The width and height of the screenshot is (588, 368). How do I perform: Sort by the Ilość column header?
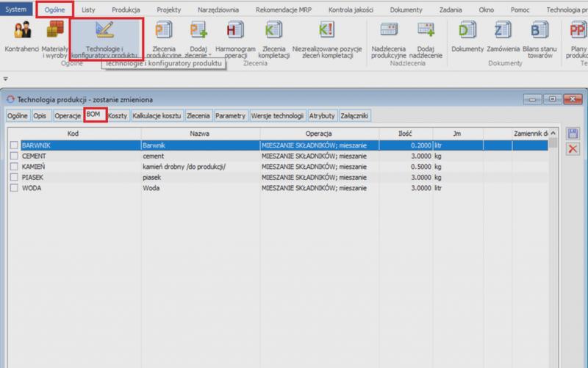406,134
